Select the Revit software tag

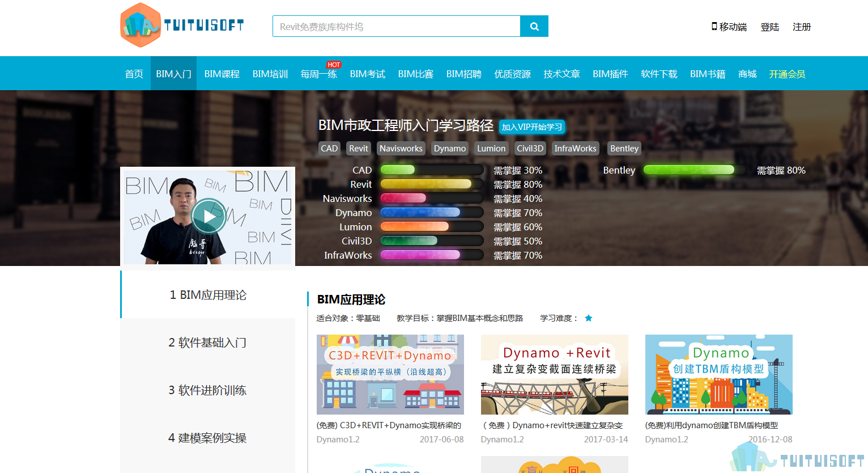359,149
